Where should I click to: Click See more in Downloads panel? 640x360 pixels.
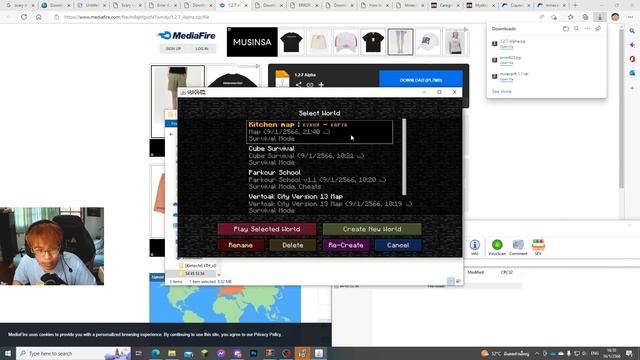pos(501,91)
